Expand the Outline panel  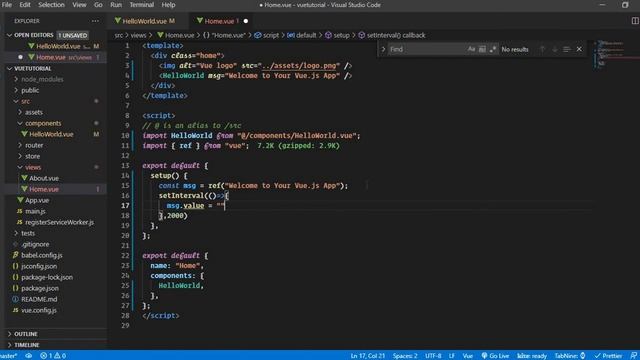(26, 334)
